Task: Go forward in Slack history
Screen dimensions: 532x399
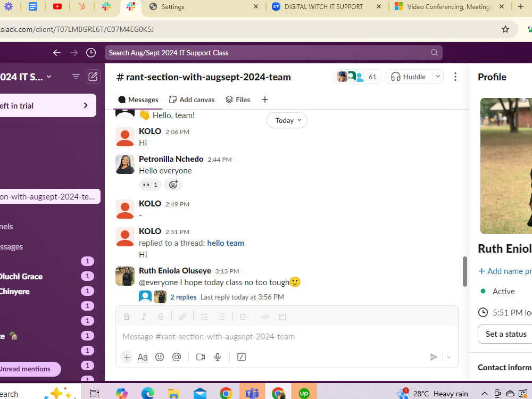Action: click(x=73, y=53)
